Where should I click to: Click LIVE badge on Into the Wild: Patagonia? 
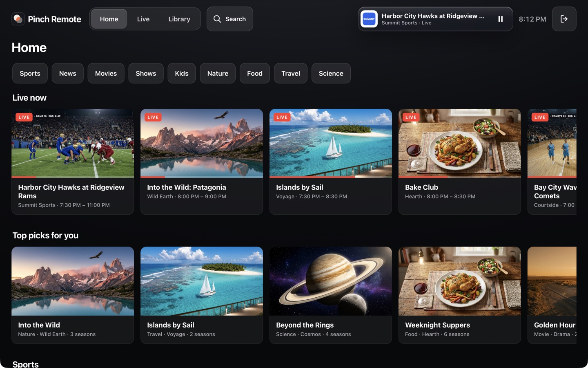(x=153, y=117)
